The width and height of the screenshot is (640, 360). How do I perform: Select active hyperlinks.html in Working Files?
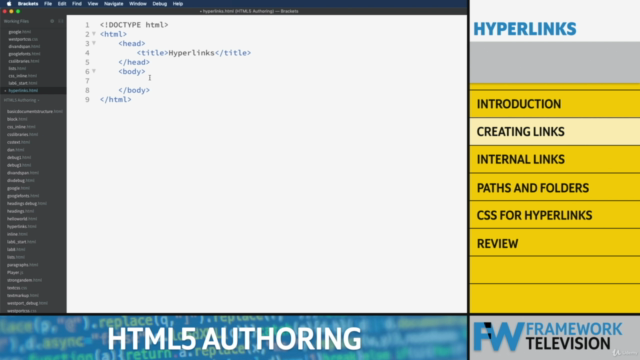pyautogui.click(x=23, y=91)
